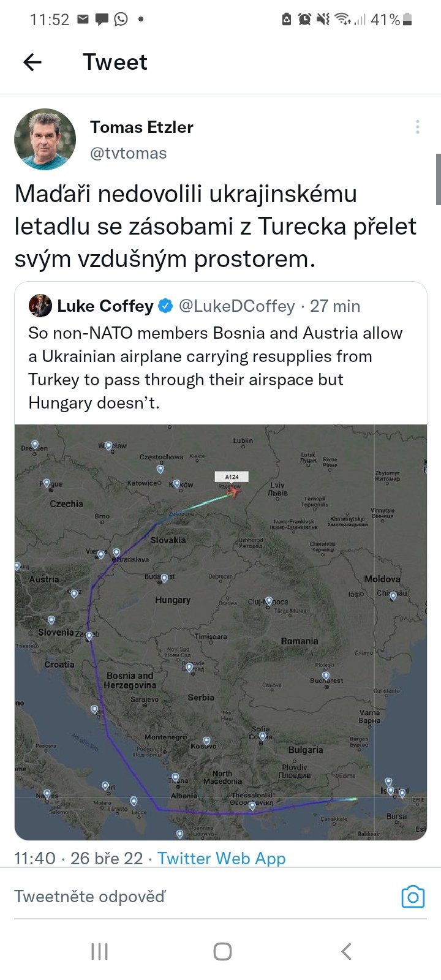Tap the back arrow icon
Screen dimensions: 441x980
coord(32,62)
